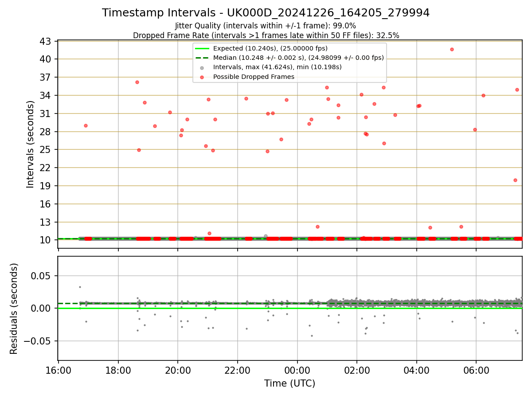Viewport: 532px width, 399px height.
Task: Click the 'Intervals, max (41.624s), min (10.198s)' legend label
Action: 278,67
